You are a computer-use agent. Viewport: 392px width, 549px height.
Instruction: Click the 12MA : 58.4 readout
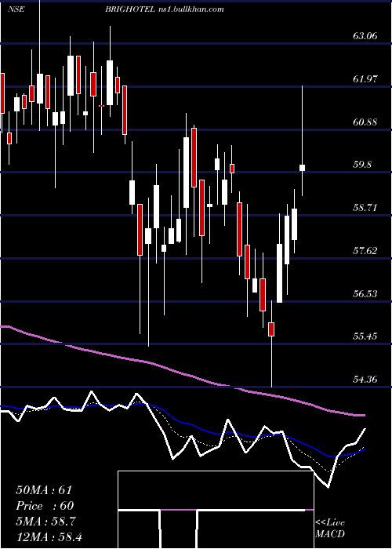(x=49, y=536)
